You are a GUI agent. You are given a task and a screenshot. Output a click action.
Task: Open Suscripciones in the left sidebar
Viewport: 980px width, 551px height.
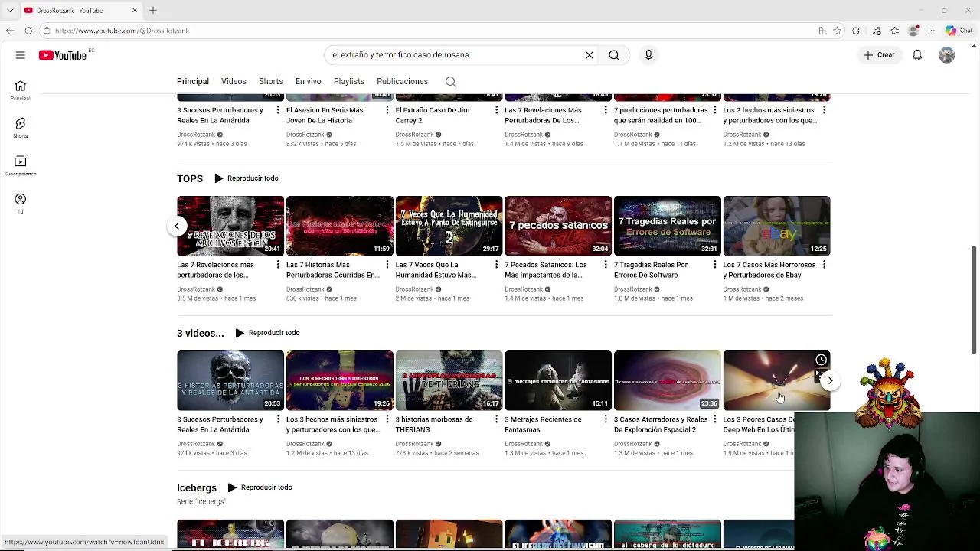[x=21, y=165]
